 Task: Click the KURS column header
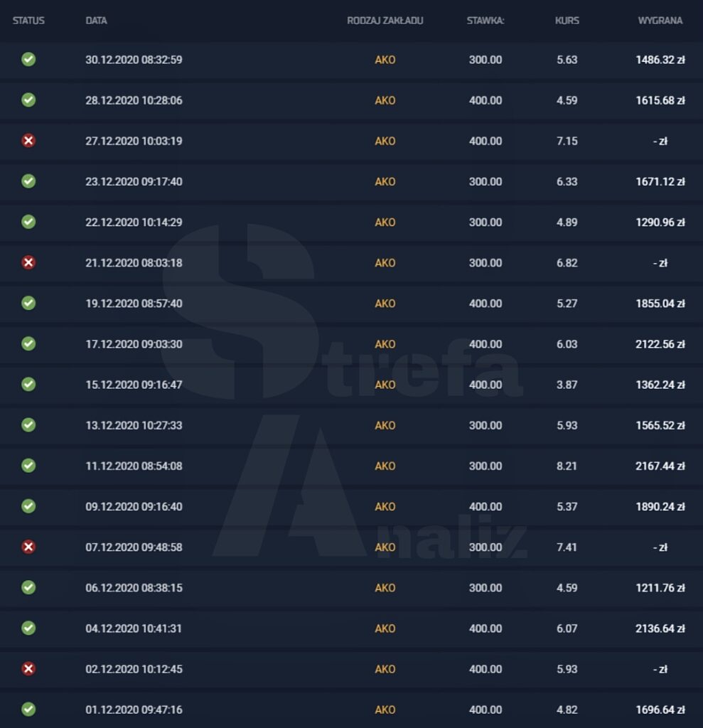pyautogui.click(x=567, y=21)
